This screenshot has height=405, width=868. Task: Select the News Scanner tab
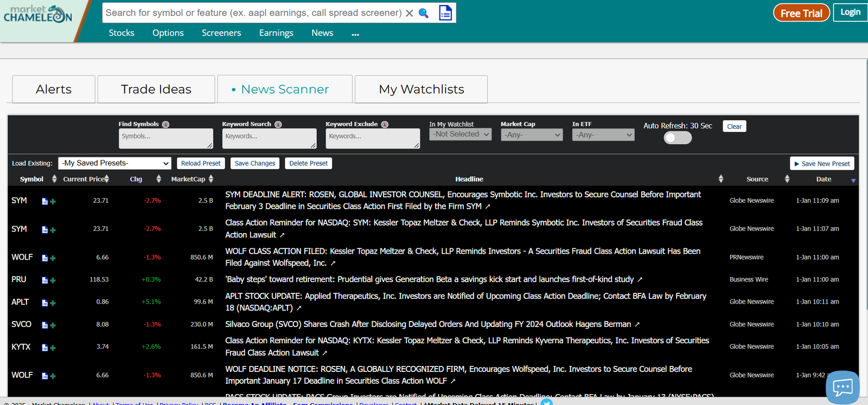(285, 89)
